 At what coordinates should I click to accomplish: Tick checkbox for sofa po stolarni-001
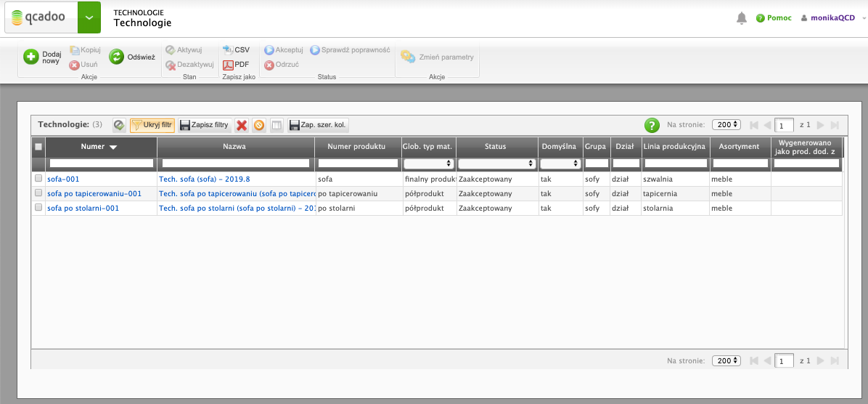(38, 208)
